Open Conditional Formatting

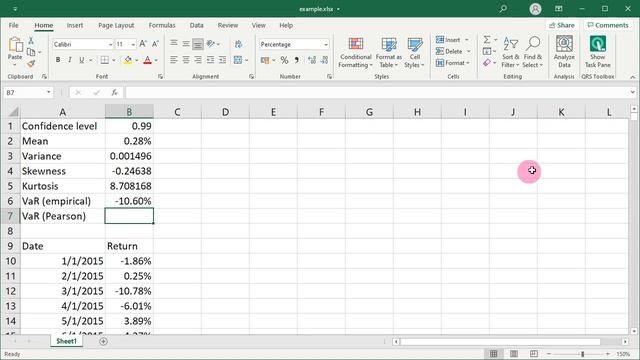356,53
